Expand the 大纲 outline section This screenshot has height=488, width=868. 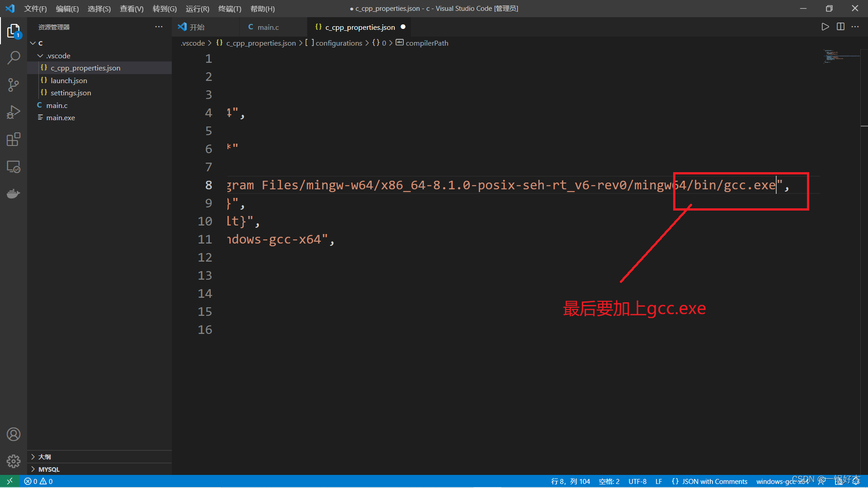(x=99, y=457)
